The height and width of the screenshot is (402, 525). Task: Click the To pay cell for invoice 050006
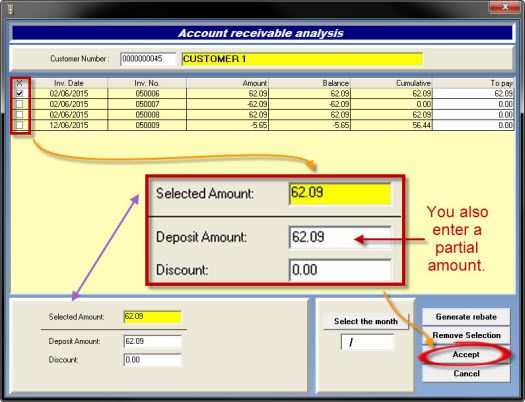[473, 93]
